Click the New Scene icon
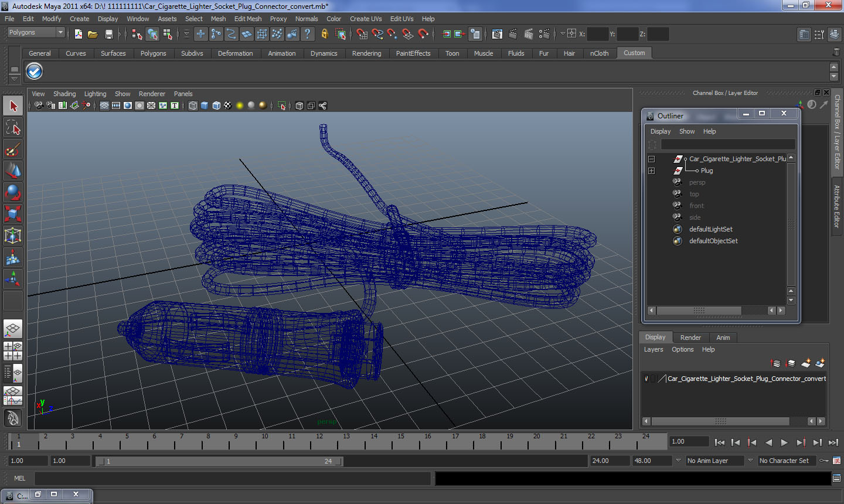This screenshot has height=504, width=844. pyautogui.click(x=79, y=34)
